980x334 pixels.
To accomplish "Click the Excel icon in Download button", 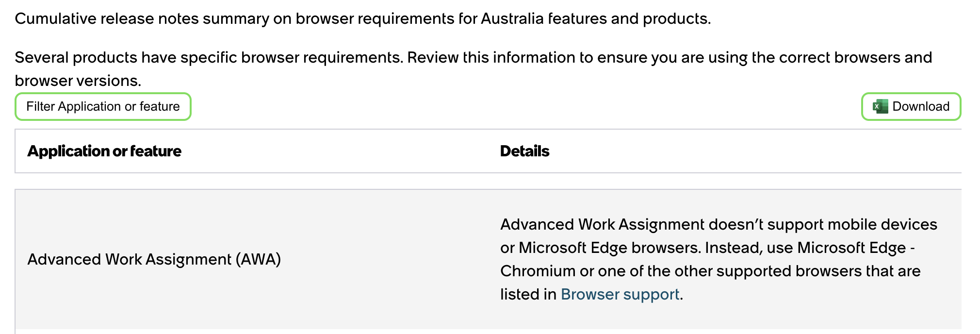I will coord(880,106).
